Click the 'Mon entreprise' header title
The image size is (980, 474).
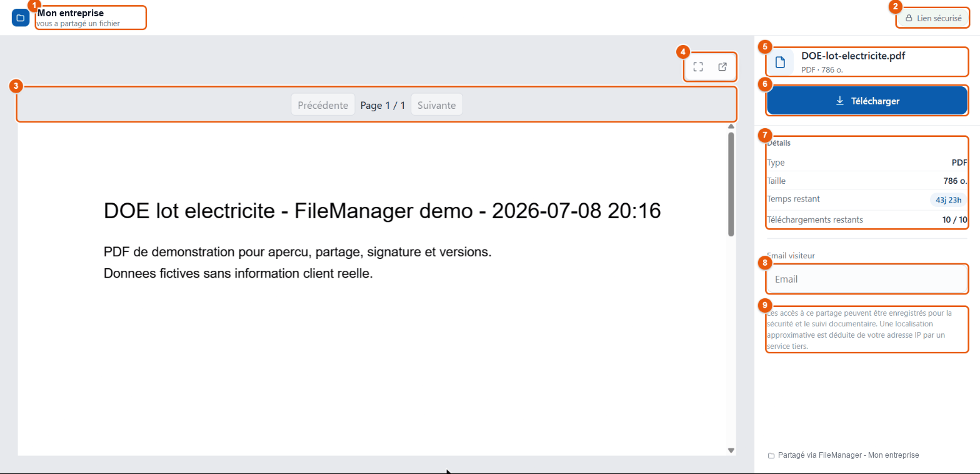(71, 13)
